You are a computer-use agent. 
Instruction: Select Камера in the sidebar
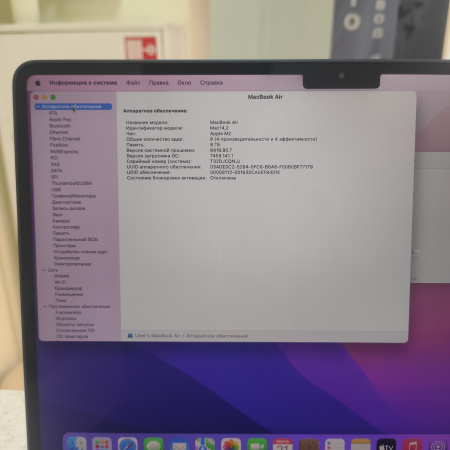click(61, 221)
